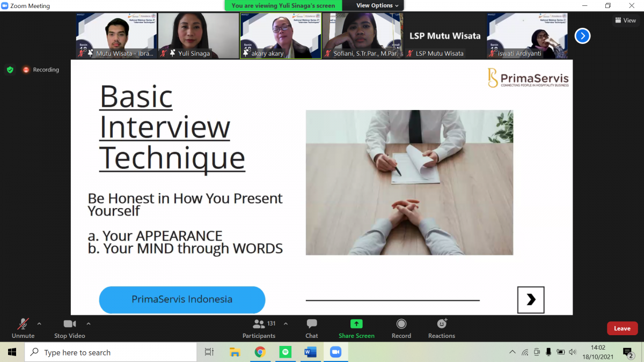This screenshot has width=644, height=362.
Task: Open the battery status tray icon
Action: (x=561, y=352)
